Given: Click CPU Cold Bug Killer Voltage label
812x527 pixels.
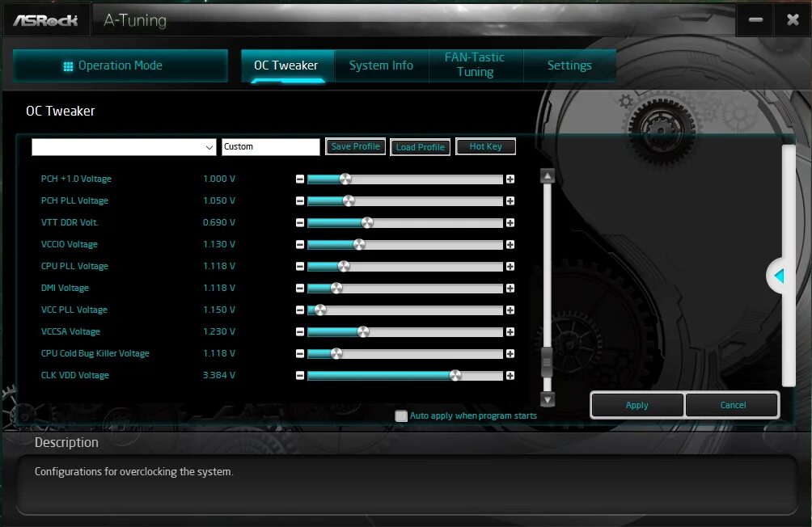Looking at the screenshot, I should [x=95, y=353].
